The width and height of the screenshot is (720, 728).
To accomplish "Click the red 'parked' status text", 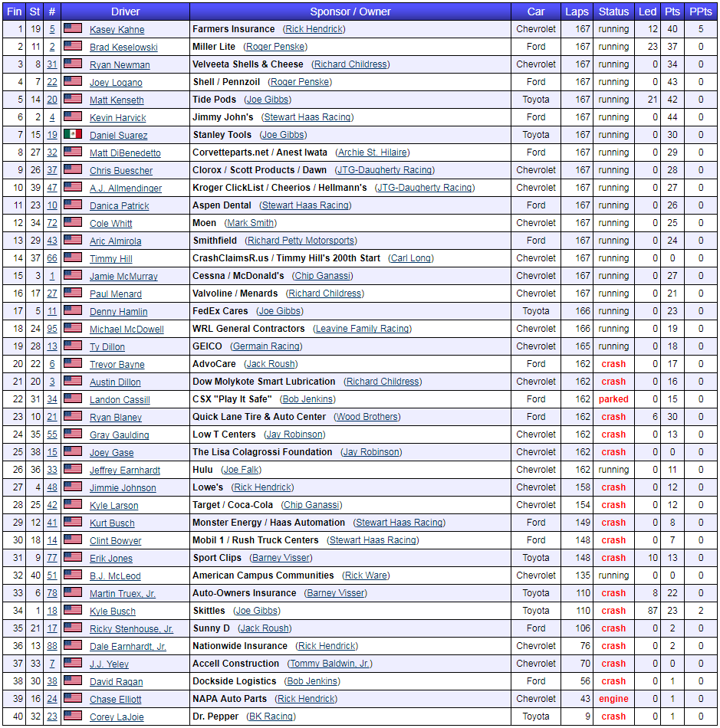I will pyautogui.click(x=613, y=399).
